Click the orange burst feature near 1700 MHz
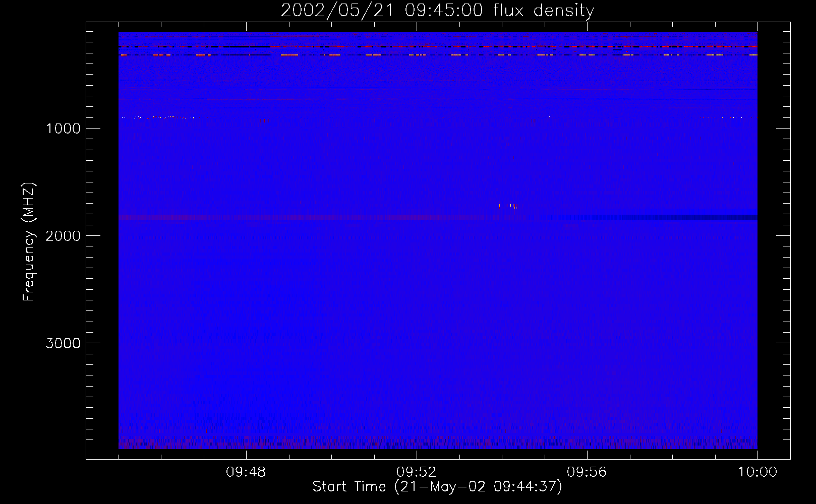The width and height of the screenshot is (816, 504). 506,206
